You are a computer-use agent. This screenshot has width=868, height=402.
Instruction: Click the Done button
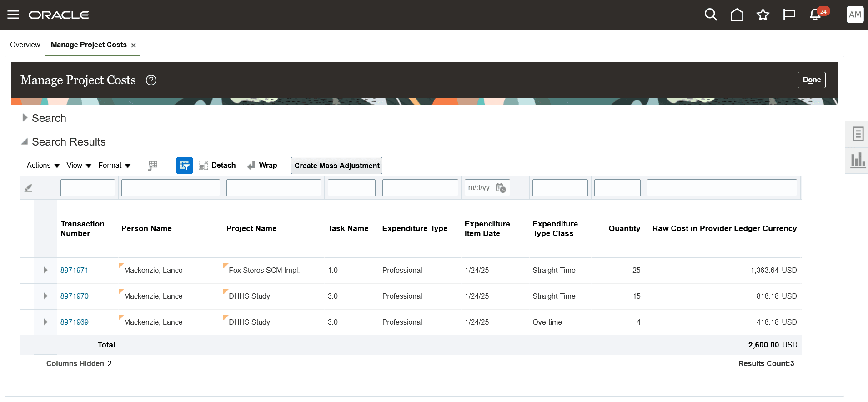pos(811,80)
